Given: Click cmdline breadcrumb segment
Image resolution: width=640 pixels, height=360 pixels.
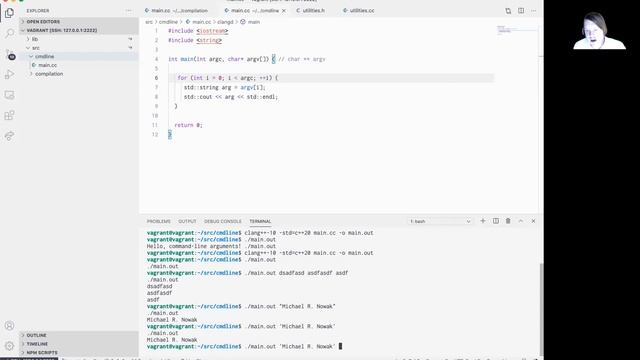Looking at the screenshot, I should coord(168,22).
